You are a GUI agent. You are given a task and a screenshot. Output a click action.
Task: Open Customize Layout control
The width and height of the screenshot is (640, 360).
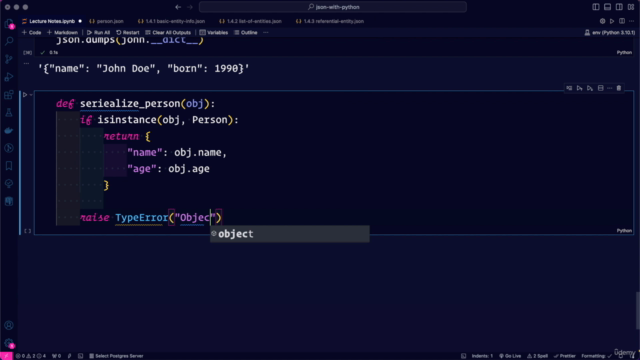point(631,7)
